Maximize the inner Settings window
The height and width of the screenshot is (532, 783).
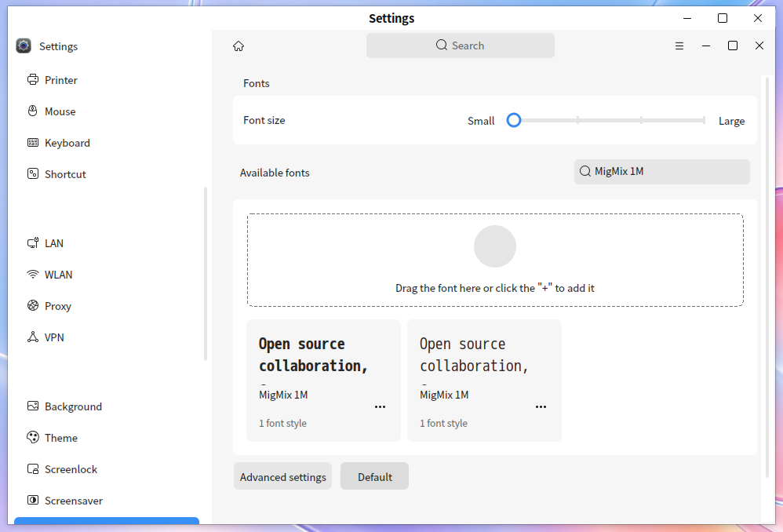coord(733,46)
